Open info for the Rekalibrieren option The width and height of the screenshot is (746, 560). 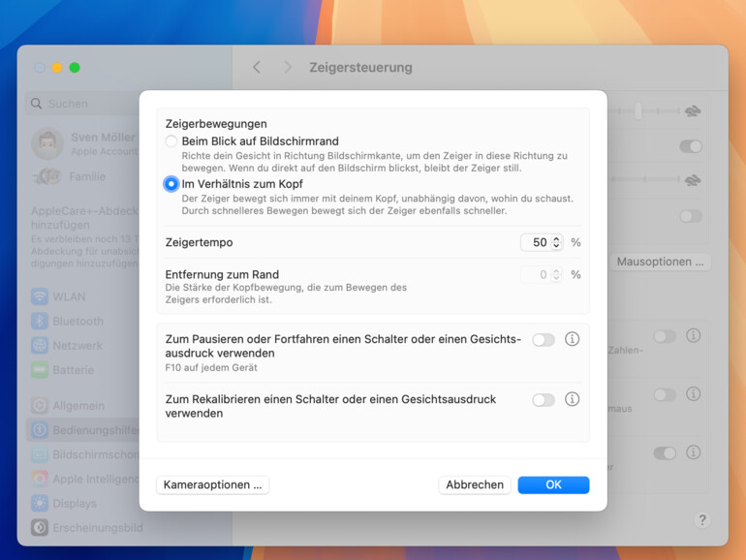572,399
